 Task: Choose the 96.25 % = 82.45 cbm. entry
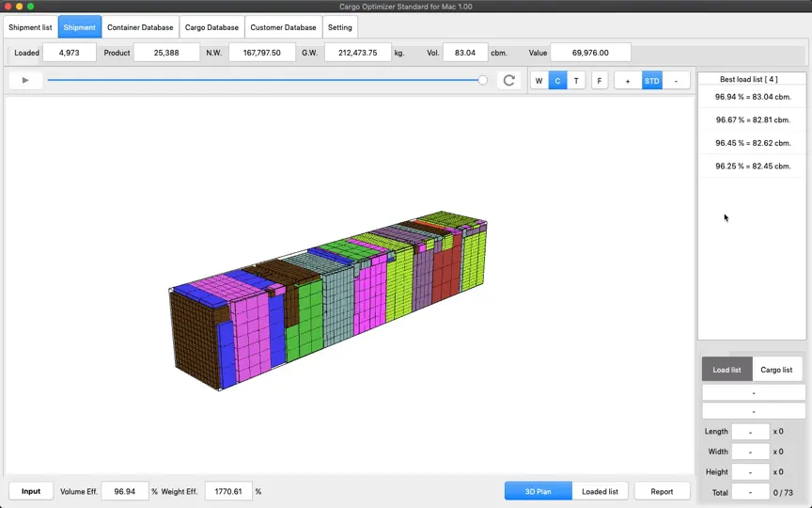pyautogui.click(x=753, y=167)
